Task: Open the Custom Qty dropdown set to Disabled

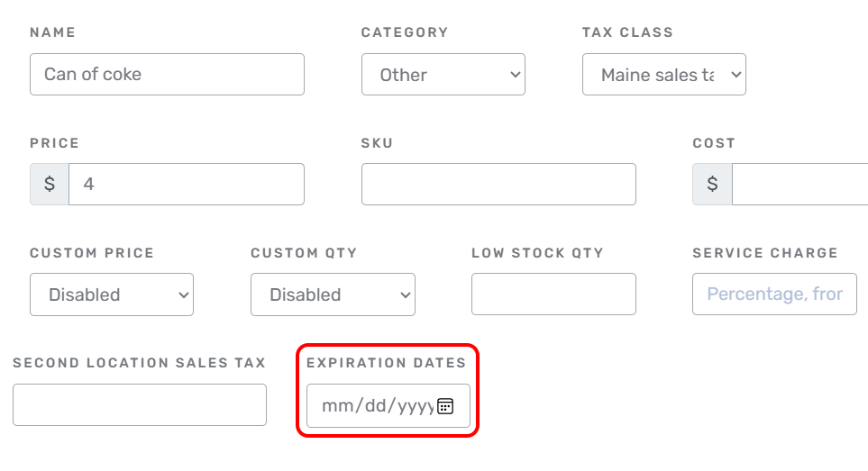Action: coord(333,294)
